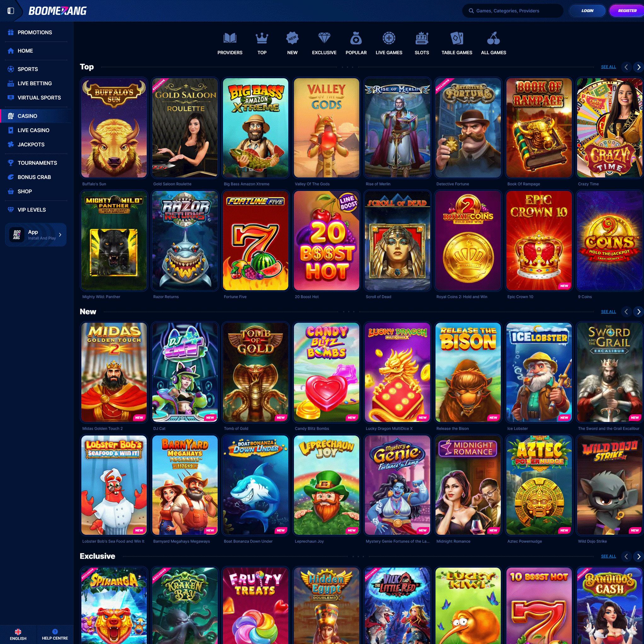This screenshot has width=644, height=644.
Task: Click the Live Casino icon in the sidebar
Action: tap(11, 130)
